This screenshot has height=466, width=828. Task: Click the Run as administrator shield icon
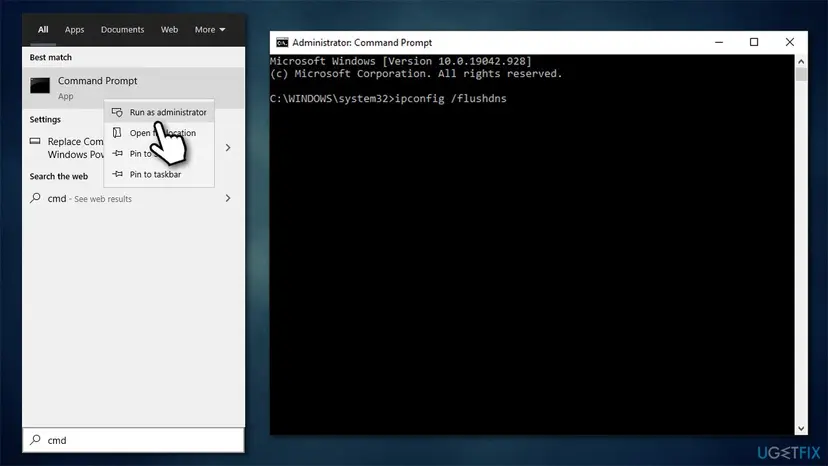(x=117, y=112)
